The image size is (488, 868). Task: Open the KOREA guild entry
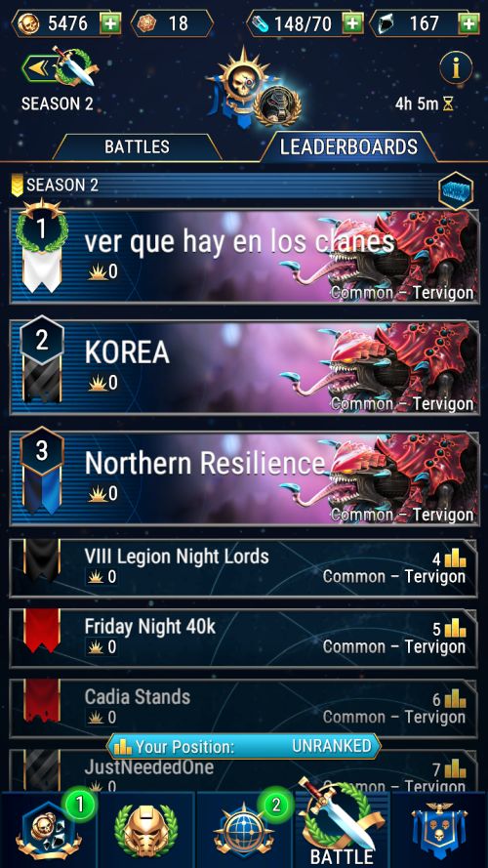tap(244, 367)
